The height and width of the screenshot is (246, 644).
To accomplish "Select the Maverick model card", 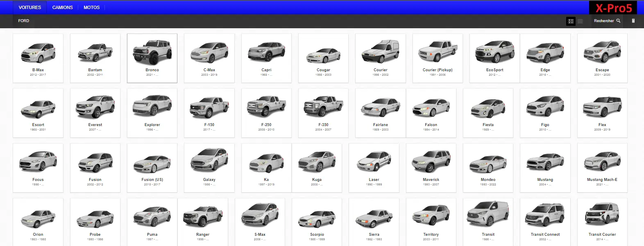I will tap(431, 168).
